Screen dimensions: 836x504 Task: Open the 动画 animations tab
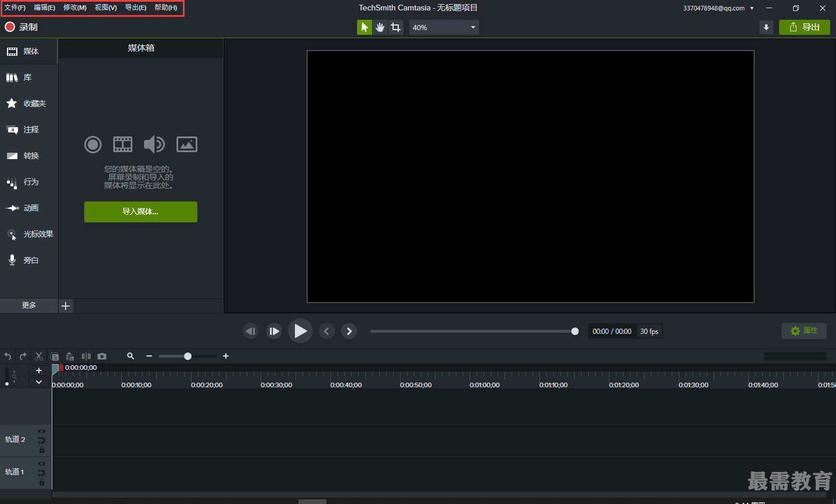[29, 208]
